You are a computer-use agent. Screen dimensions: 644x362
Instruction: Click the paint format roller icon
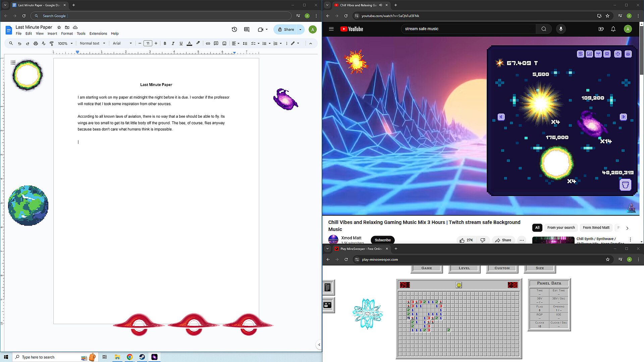point(52,43)
